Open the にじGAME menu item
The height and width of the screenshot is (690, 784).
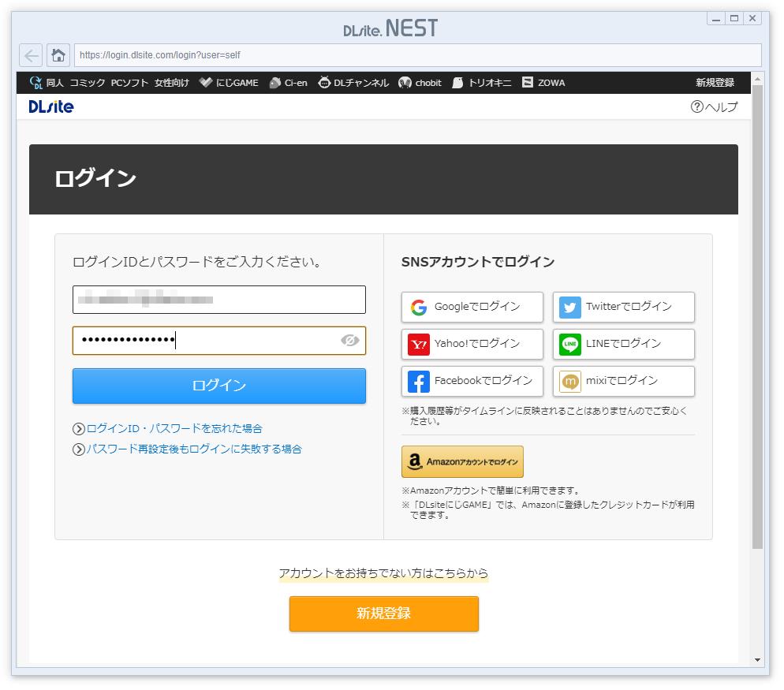point(237,83)
